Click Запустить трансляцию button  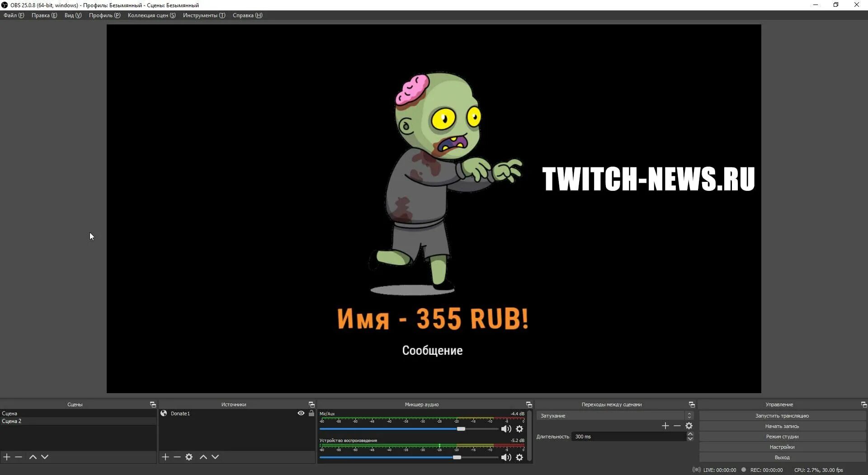(782, 416)
